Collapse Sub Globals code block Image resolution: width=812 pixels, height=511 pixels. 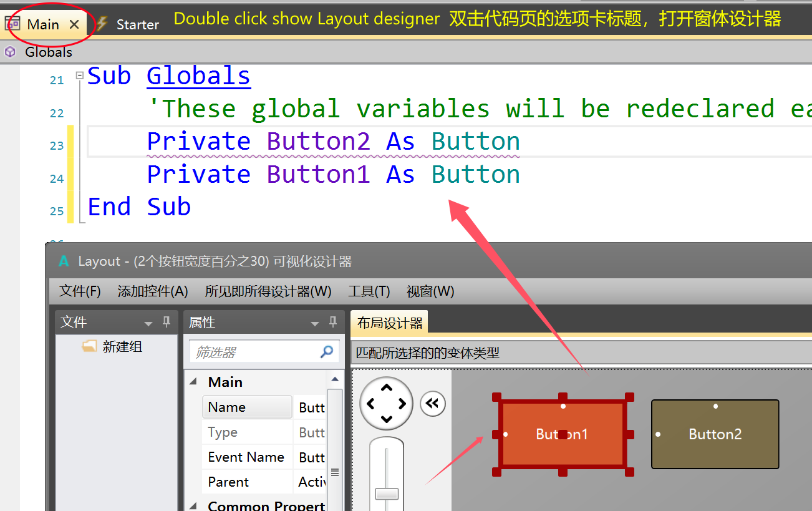coord(79,75)
